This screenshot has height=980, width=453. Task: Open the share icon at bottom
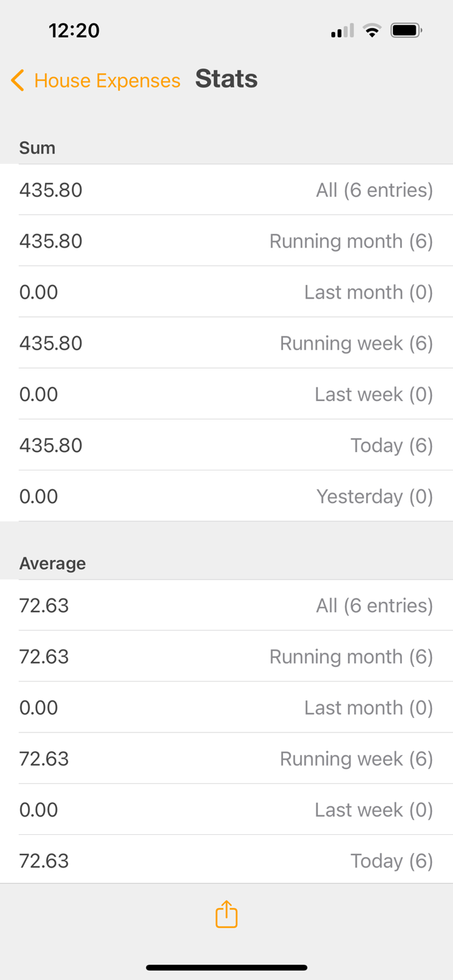pyautogui.click(x=226, y=914)
